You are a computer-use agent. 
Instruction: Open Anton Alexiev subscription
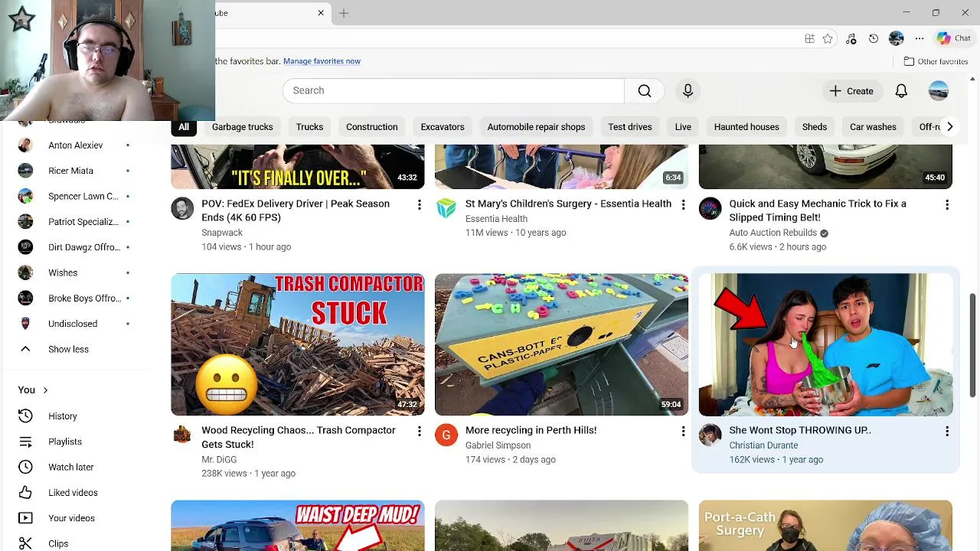(x=75, y=145)
